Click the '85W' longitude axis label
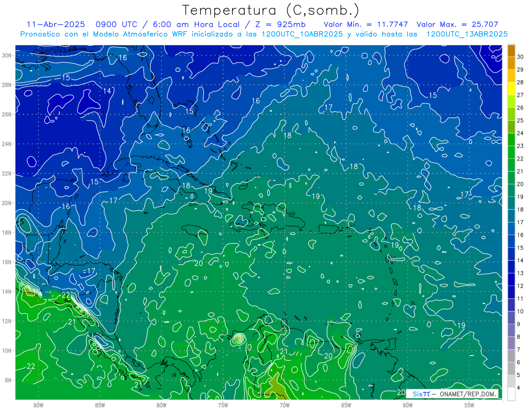Screen dimensions: 532x411 point(100,406)
